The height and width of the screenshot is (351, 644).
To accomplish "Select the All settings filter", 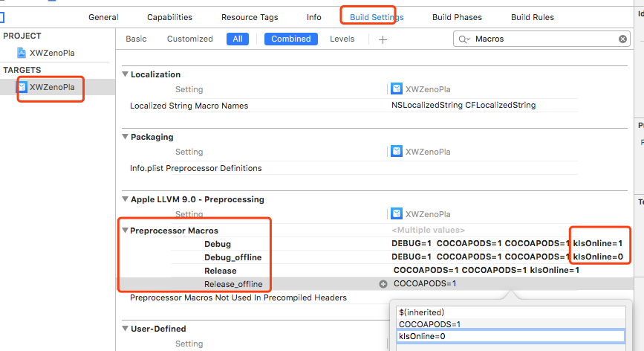I will tap(238, 39).
